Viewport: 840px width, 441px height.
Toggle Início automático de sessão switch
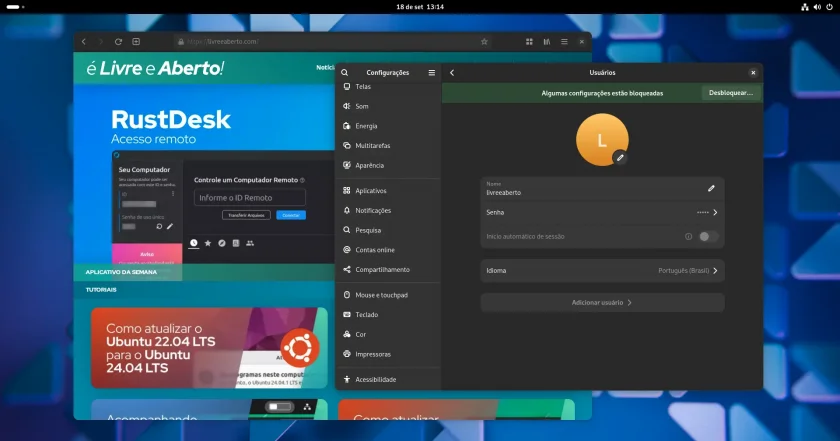[708, 236]
